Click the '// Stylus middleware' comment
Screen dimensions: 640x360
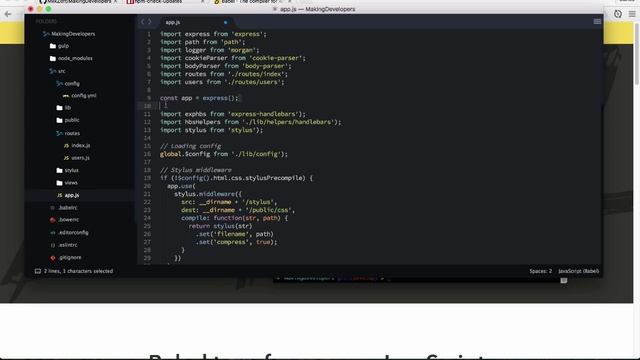coord(196,170)
